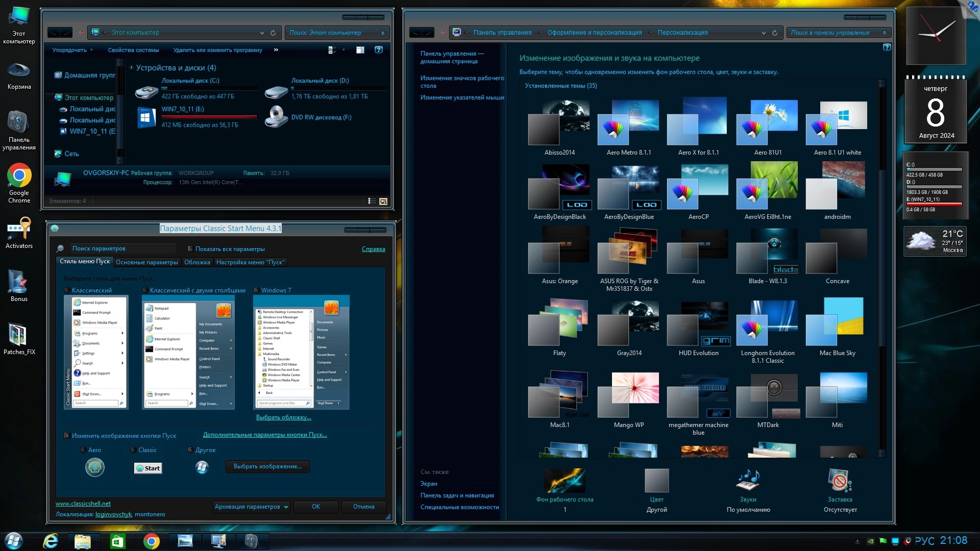Open the Activators desktop icon
Image resolution: width=980 pixels, height=551 pixels.
[19, 229]
